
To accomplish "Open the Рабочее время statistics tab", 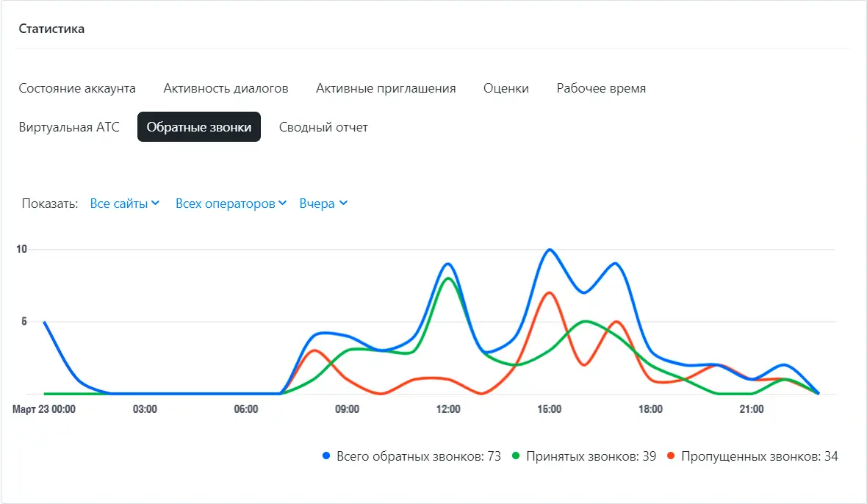I will click(601, 88).
